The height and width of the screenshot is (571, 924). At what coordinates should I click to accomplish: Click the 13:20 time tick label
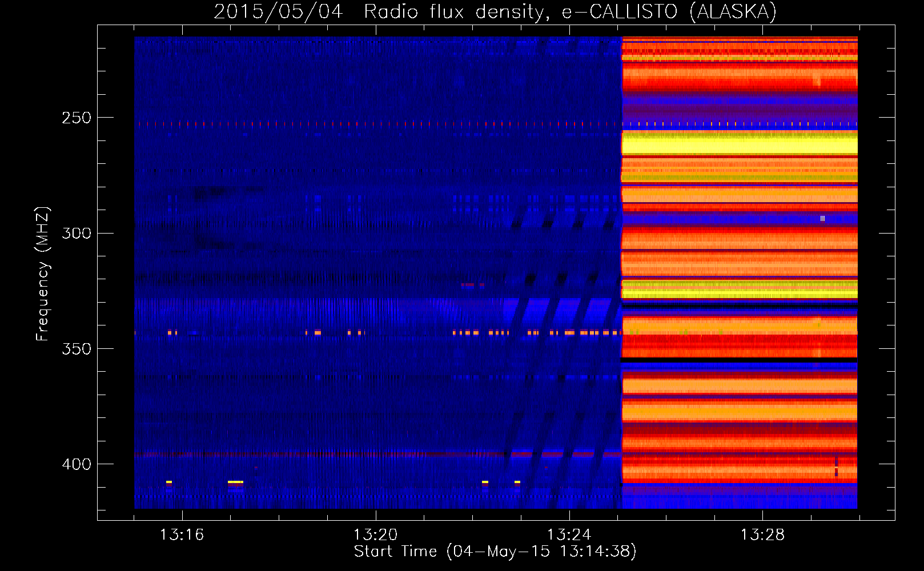(375, 534)
